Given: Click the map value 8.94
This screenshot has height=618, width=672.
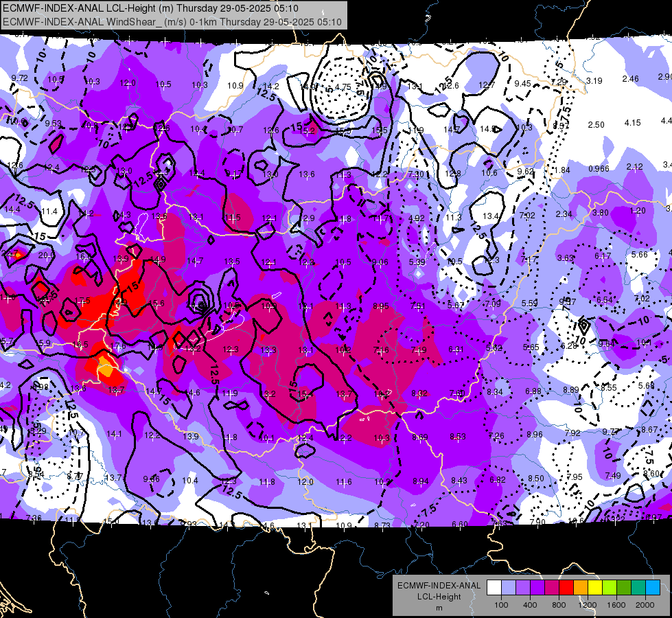Looking at the screenshot, I should click(420, 481).
